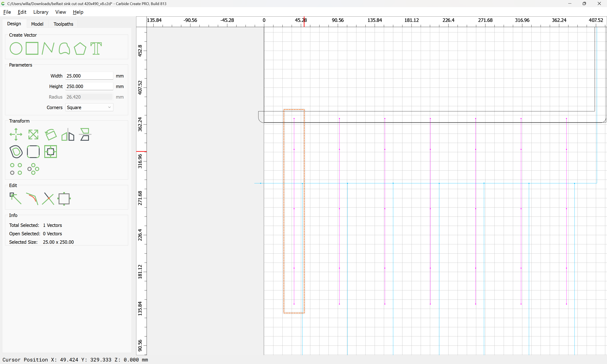607x364 pixels.
Task: Activate the Trim Vectors tool
Action: point(32,199)
